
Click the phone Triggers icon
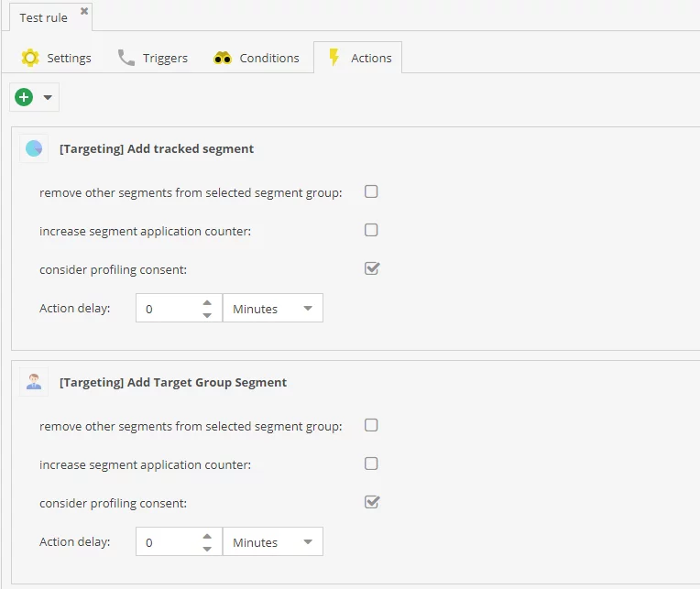pyautogui.click(x=126, y=58)
